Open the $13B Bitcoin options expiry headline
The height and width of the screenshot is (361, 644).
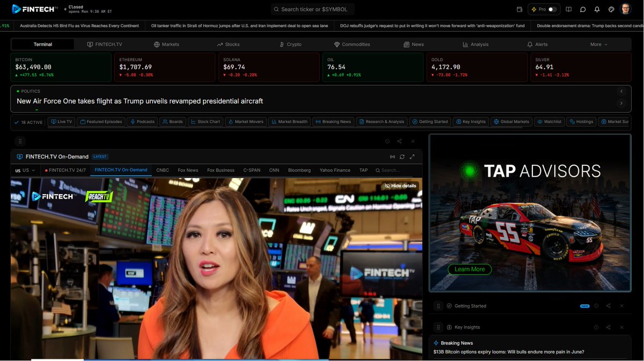509,352
